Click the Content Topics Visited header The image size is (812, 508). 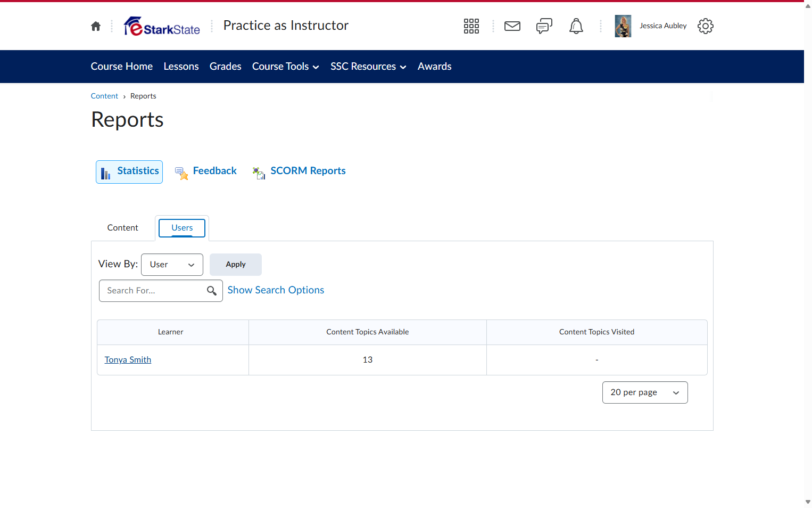[597, 332]
